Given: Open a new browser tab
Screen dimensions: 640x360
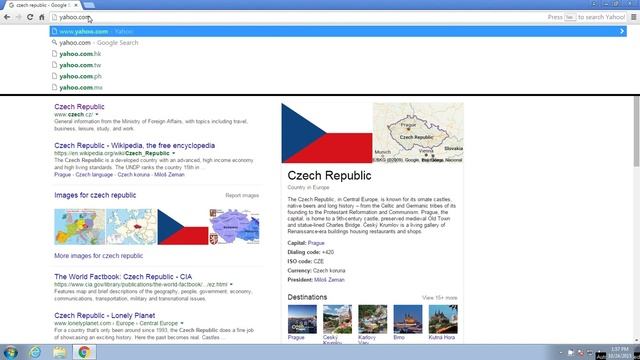Looking at the screenshot, I should pos(89,5).
